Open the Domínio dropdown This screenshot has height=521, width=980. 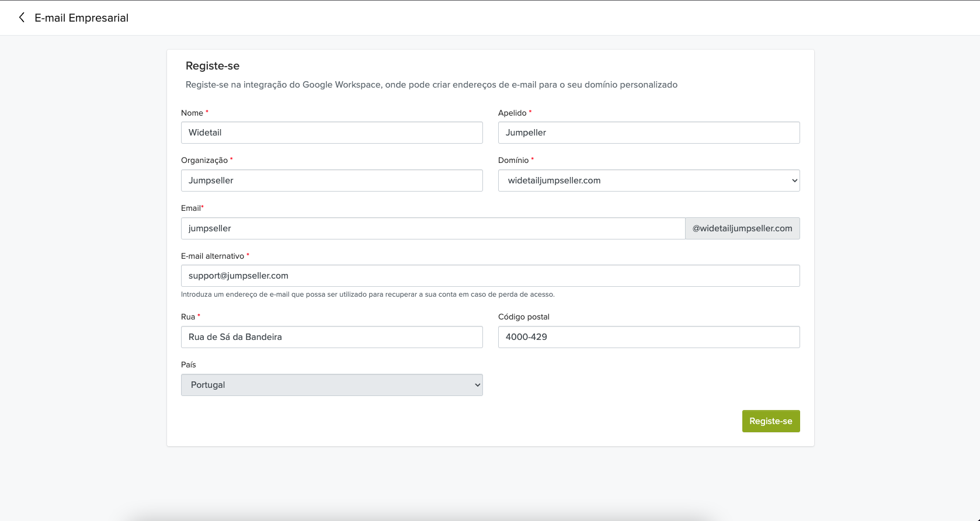coord(648,180)
